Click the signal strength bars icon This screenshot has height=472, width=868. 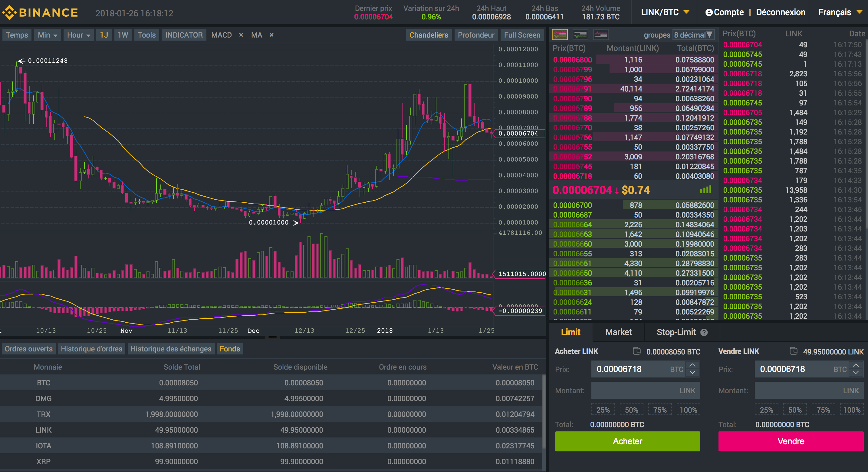click(x=705, y=190)
